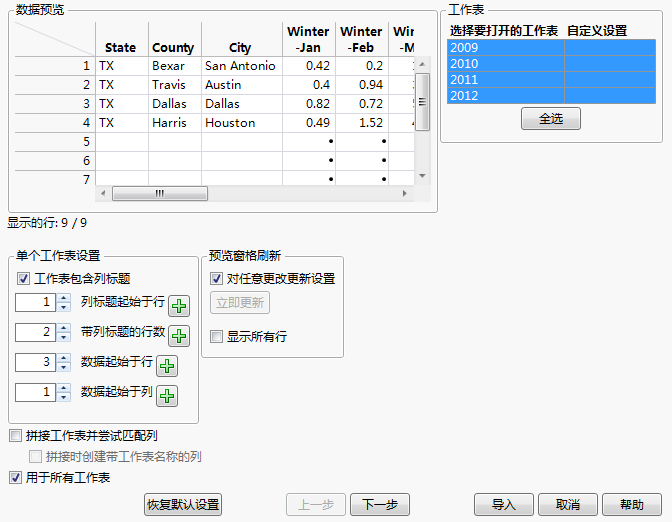The width and height of the screenshot is (672, 522).
Task: Toggle the 工作表包含列标题 checkbox
Action: click(x=23, y=279)
